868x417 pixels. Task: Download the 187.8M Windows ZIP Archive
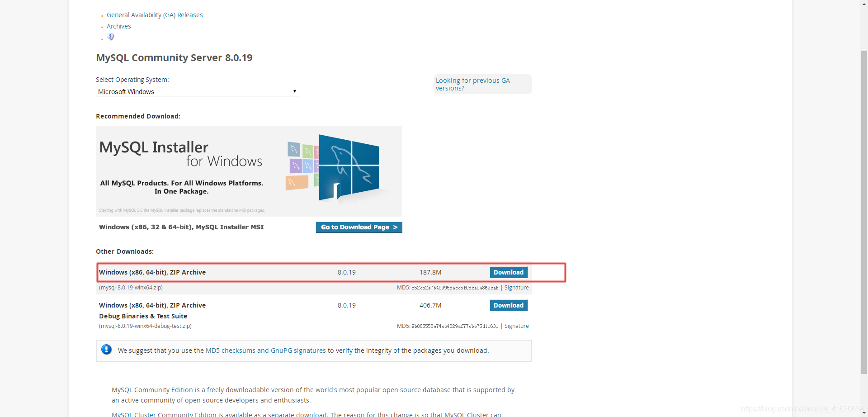pyautogui.click(x=509, y=272)
